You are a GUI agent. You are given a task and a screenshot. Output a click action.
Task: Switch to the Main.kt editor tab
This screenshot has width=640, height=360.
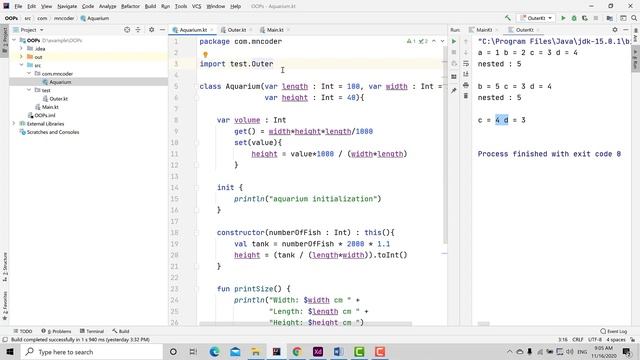pyautogui.click(x=275, y=30)
